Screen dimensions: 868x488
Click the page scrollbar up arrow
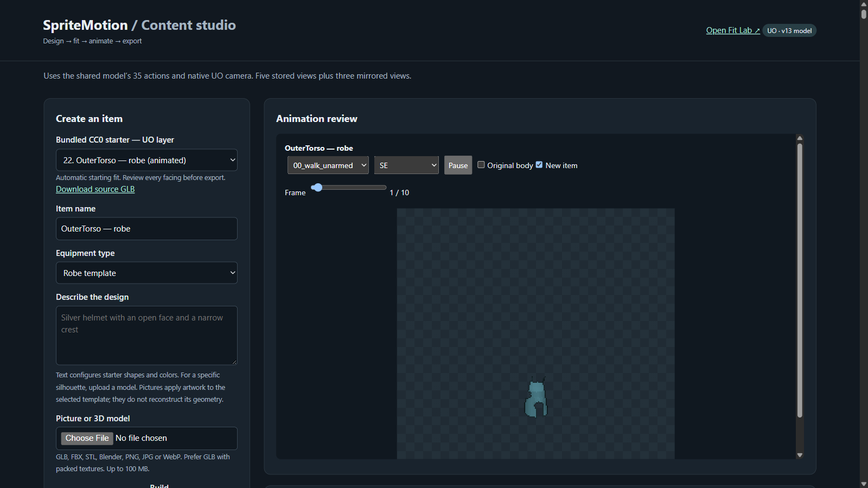tap(864, 4)
